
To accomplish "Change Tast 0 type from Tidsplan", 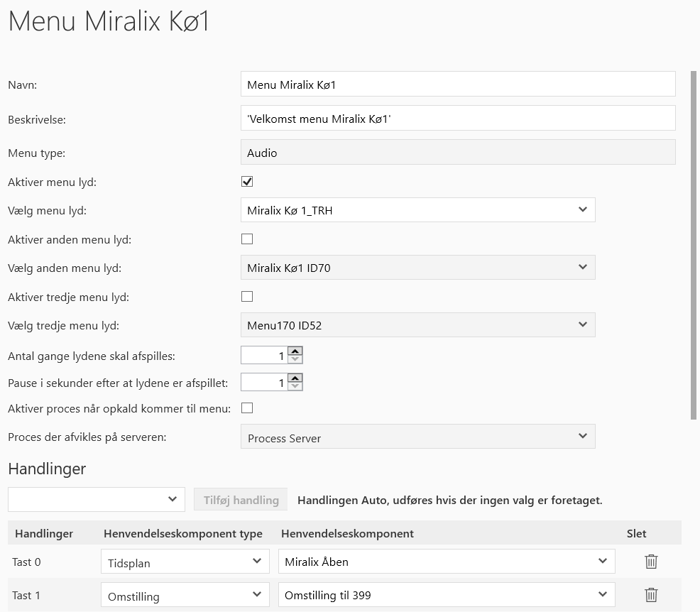I will pos(185,562).
